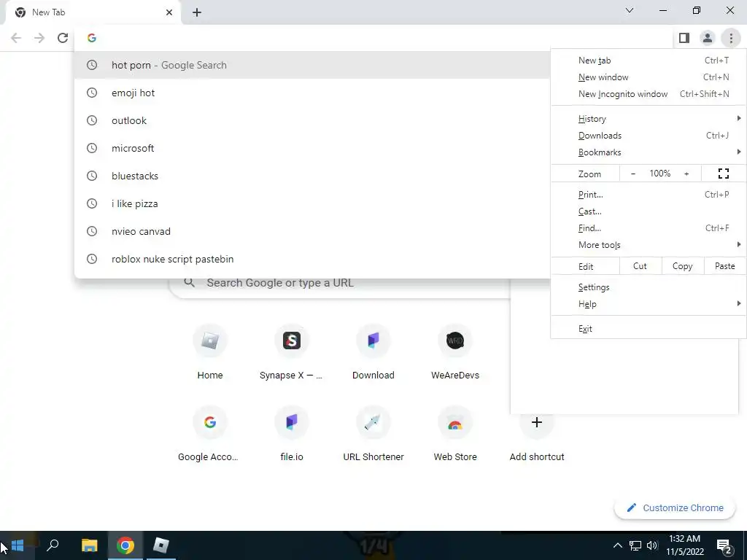This screenshot has width=747, height=560.
Task: Open Settings from the menu
Action: pos(649,287)
